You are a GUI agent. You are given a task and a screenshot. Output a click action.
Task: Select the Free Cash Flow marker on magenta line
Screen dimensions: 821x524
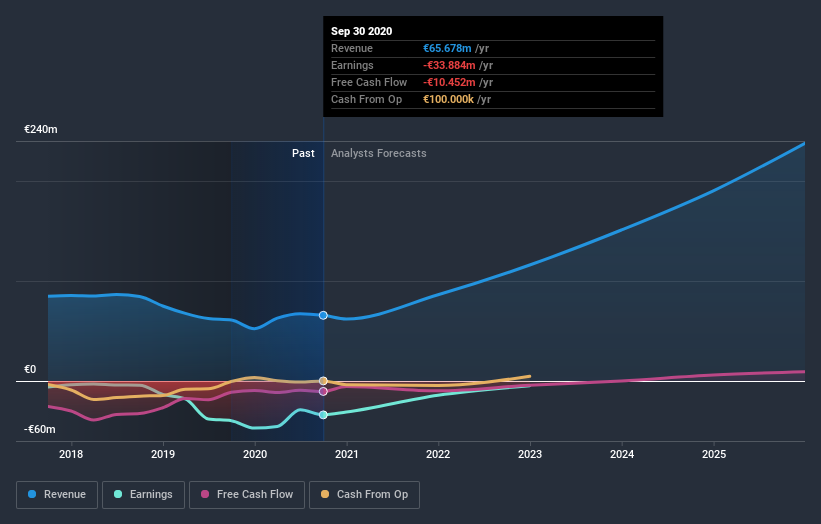[x=323, y=392]
